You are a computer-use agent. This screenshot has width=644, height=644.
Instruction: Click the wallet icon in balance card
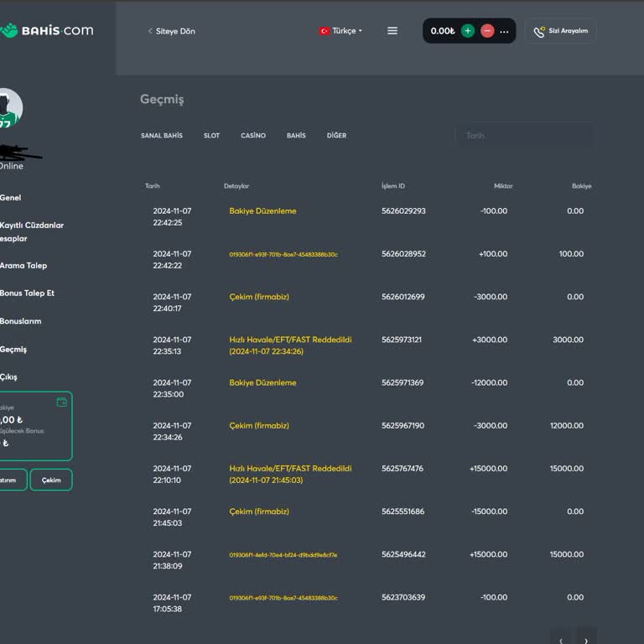[61, 402]
